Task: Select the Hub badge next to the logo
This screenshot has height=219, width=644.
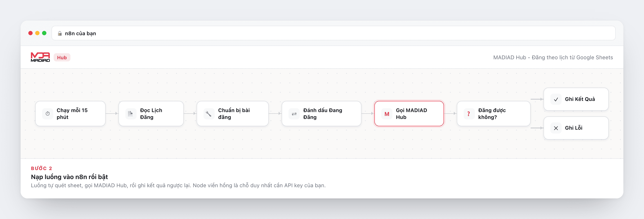Action: 62,58
